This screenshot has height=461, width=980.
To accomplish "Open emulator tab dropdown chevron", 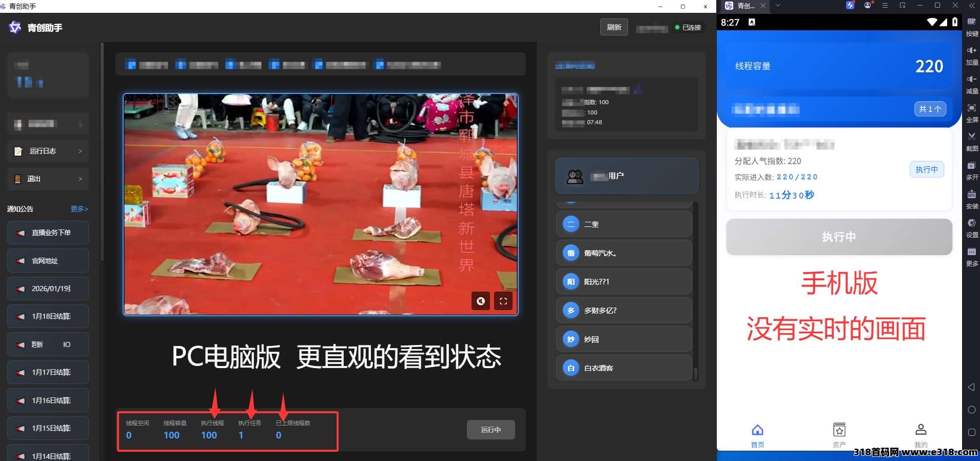I will (778, 6).
